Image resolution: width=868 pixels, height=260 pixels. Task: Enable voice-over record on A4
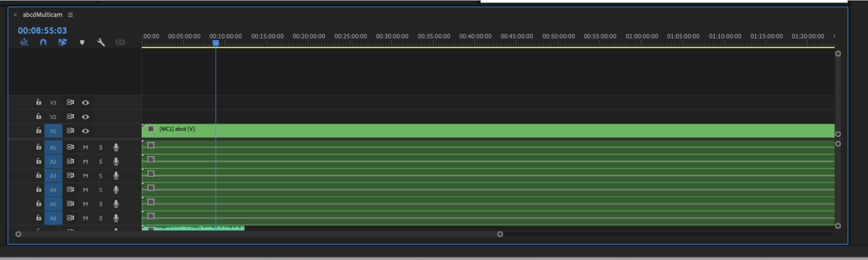(116, 189)
